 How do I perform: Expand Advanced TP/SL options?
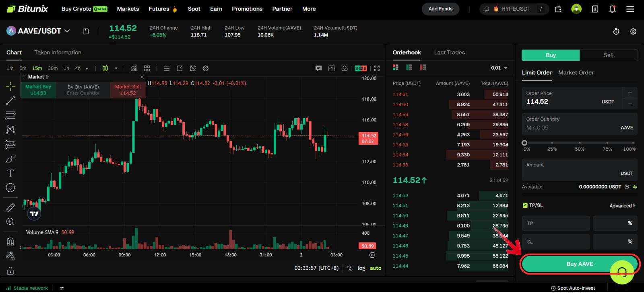point(622,206)
